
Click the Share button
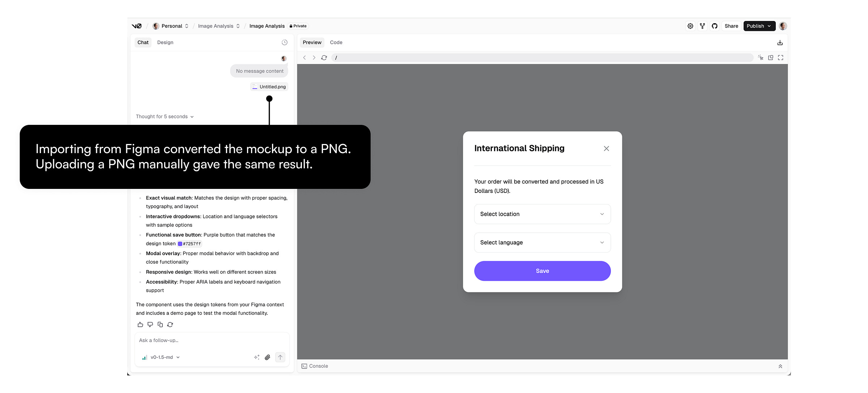pos(731,26)
